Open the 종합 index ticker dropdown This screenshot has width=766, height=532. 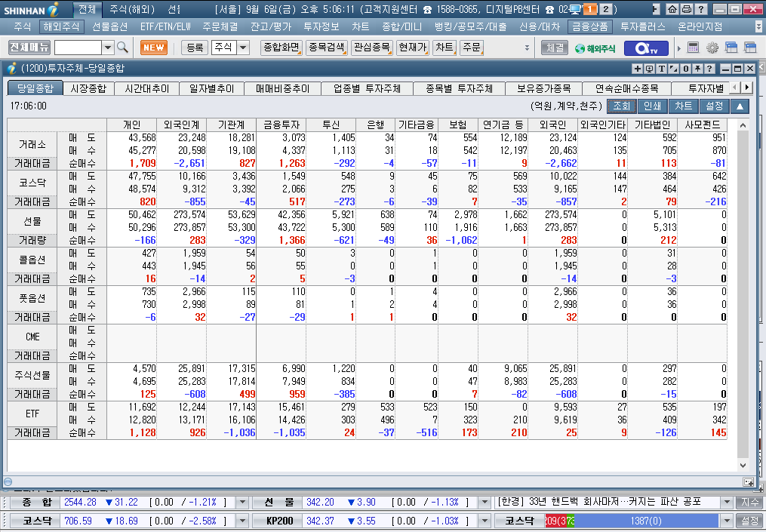241,503
